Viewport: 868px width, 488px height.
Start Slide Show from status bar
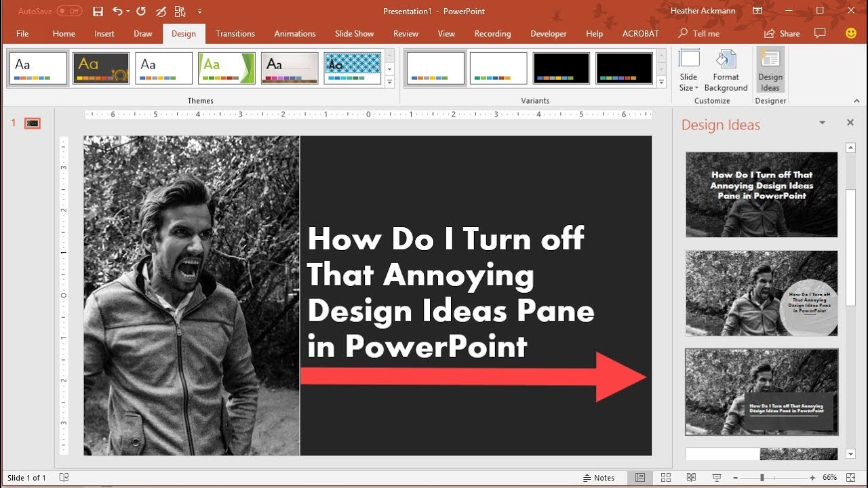(717, 478)
